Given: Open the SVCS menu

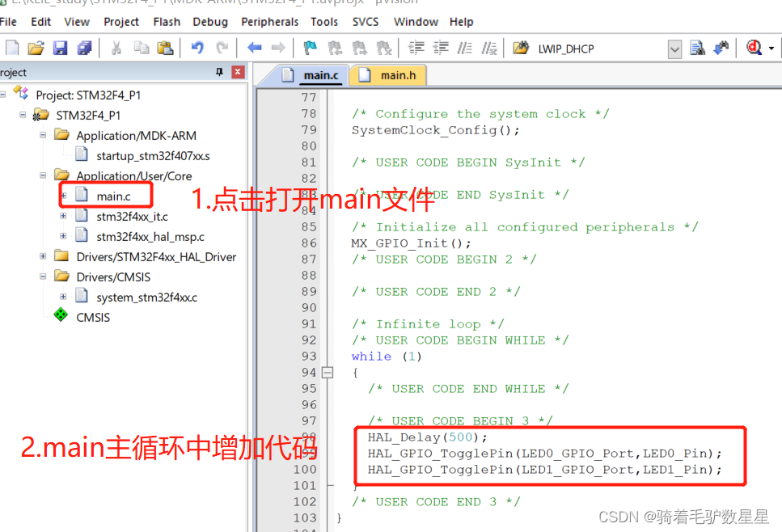Looking at the screenshot, I should [x=366, y=22].
